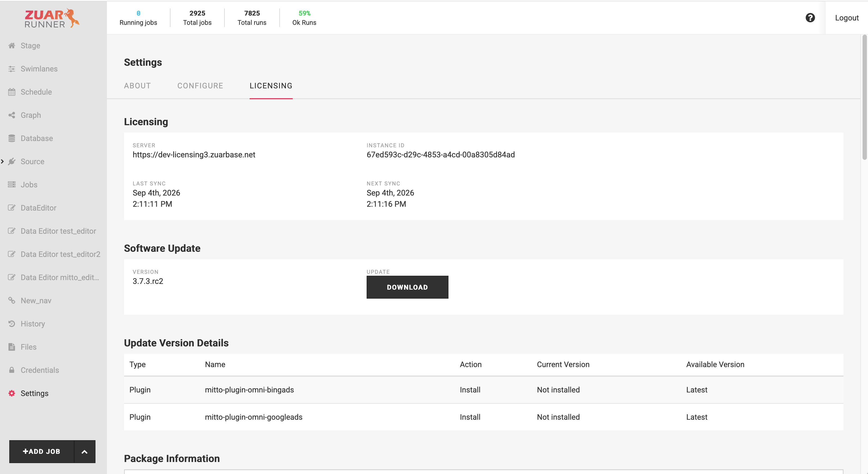Switch to the About tab
Viewport: 868px width, 474px height.
point(137,86)
